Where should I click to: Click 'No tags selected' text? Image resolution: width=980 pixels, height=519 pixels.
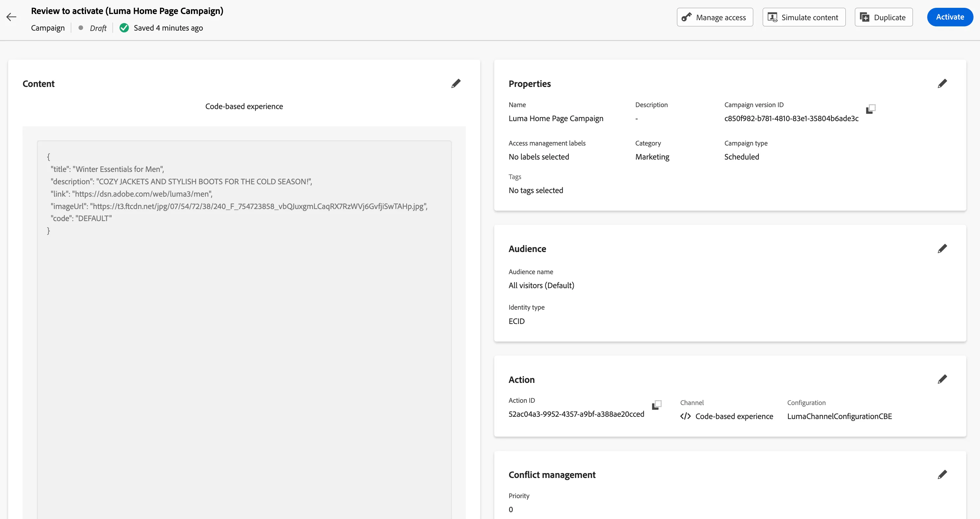536,190
